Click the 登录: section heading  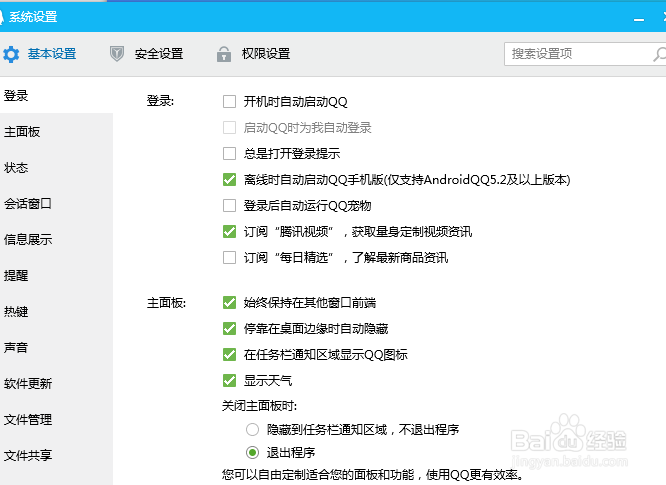pos(160,101)
